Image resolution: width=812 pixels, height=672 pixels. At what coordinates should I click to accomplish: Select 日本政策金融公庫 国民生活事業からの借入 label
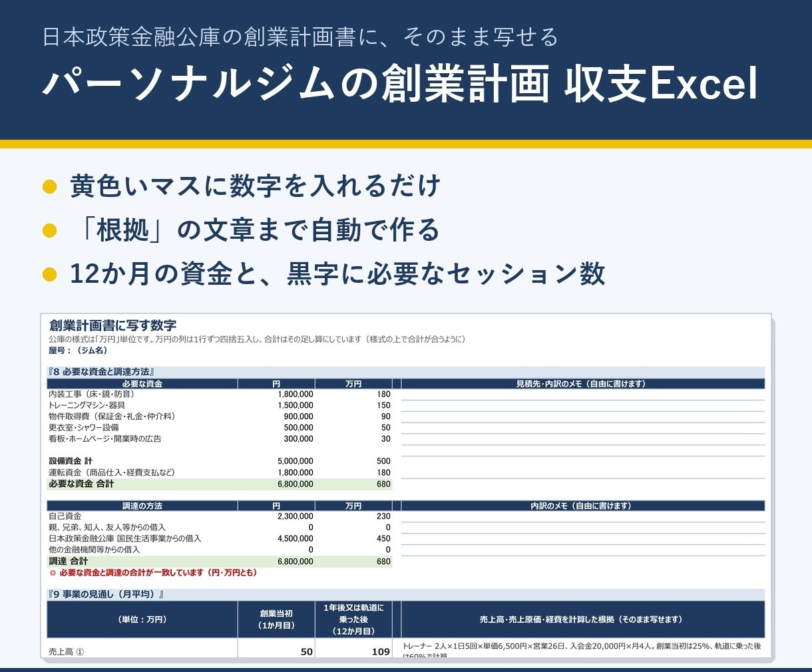point(124,539)
